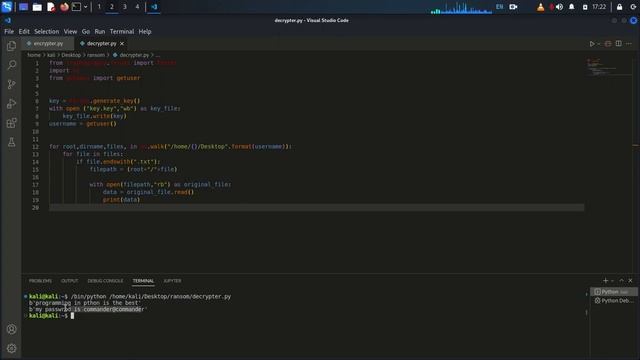Click 'print(data)' on line 19

tap(121, 200)
